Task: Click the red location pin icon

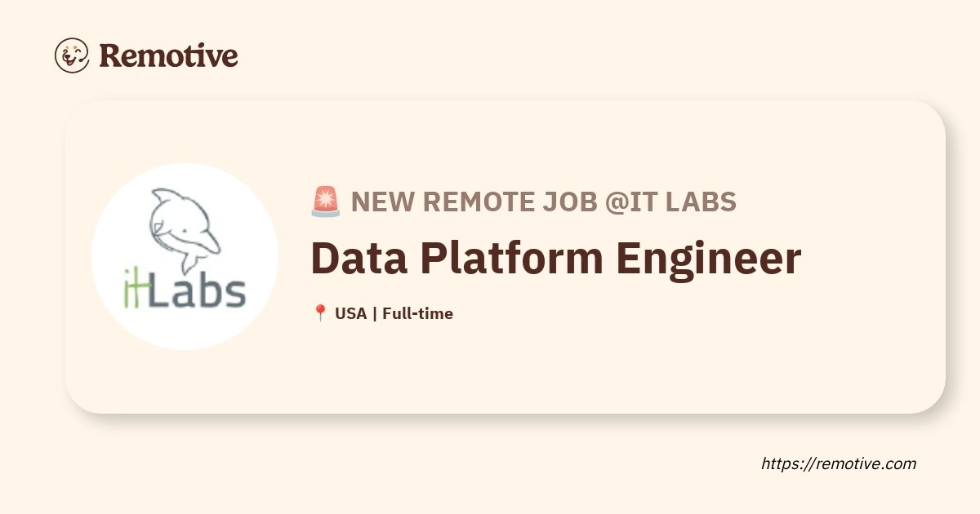Action: click(x=320, y=313)
